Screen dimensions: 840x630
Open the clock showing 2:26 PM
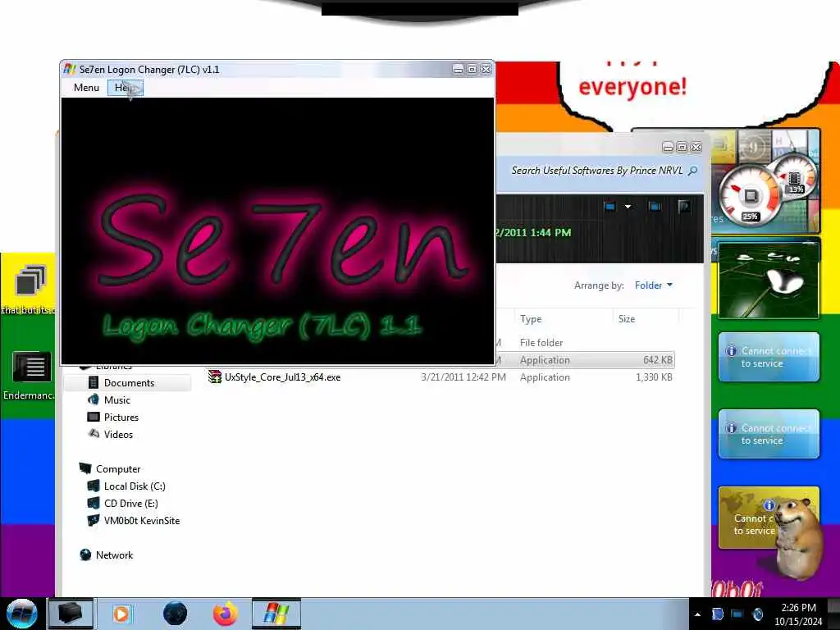click(798, 614)
